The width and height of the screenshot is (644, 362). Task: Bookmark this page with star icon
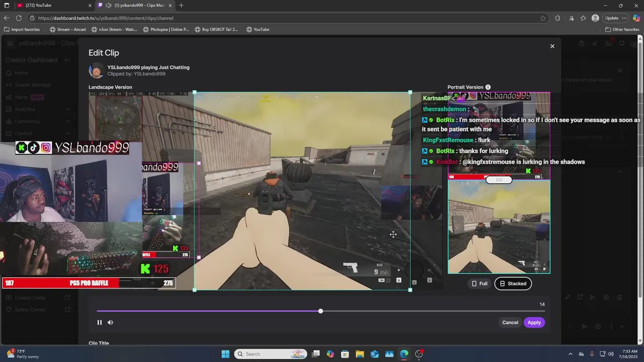point(543,18)
